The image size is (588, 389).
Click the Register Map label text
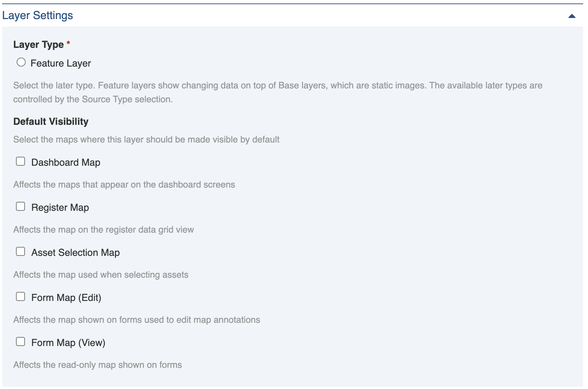[x=60, y=207]
